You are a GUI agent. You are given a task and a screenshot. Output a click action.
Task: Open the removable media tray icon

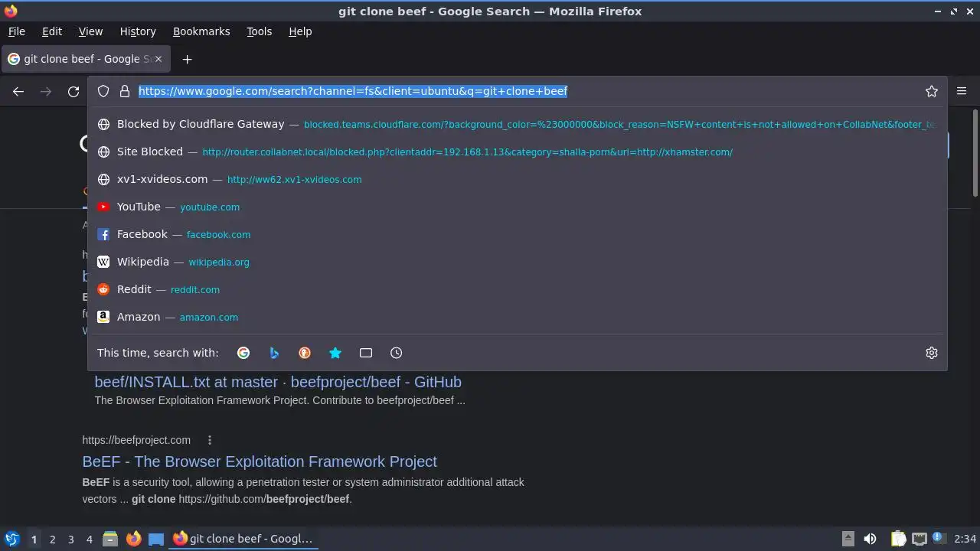coord(848,539)
